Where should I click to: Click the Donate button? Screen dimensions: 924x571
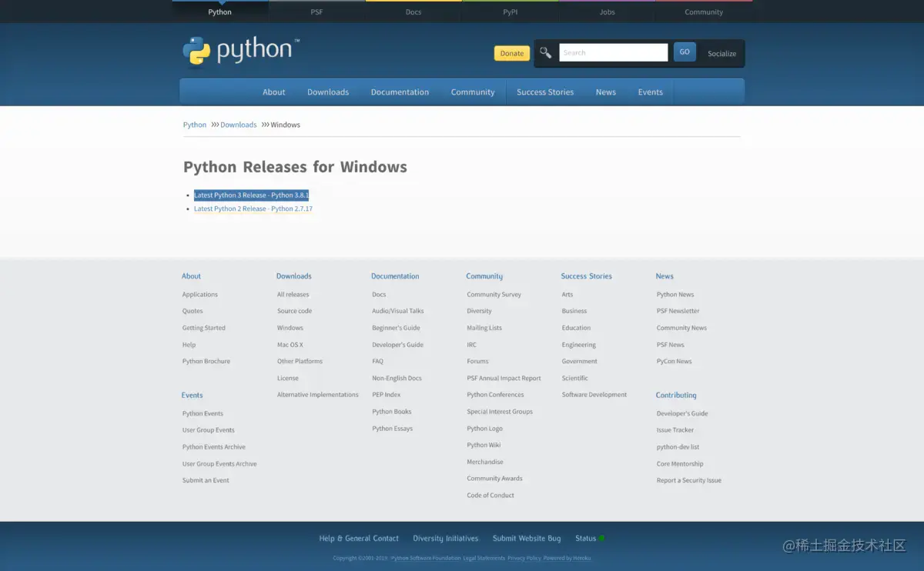point(512,53)
